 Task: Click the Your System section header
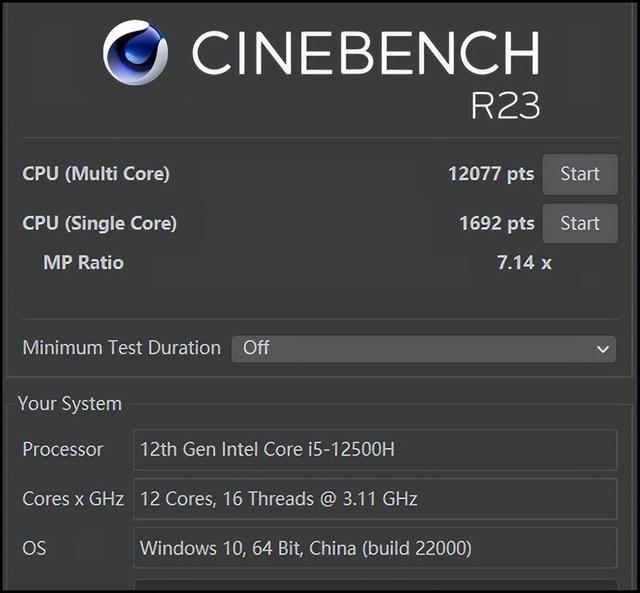coord(70,404)
